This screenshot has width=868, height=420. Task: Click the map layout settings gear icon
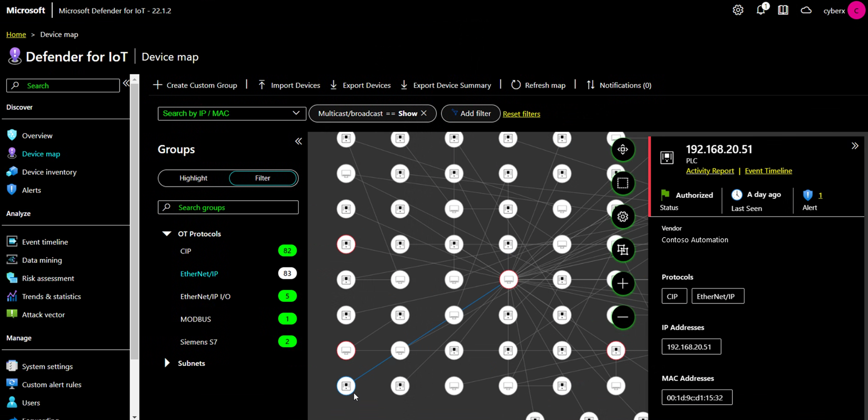click(x=623, y=217)
